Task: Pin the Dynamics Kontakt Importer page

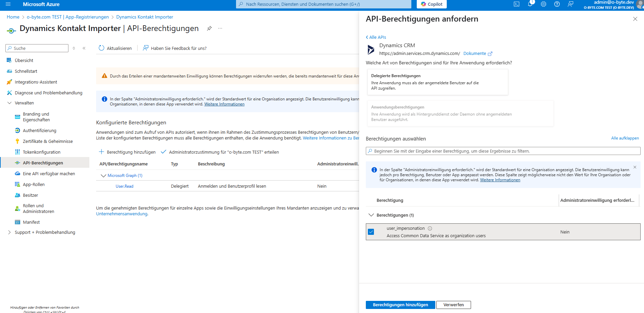Action: (209, 28)
